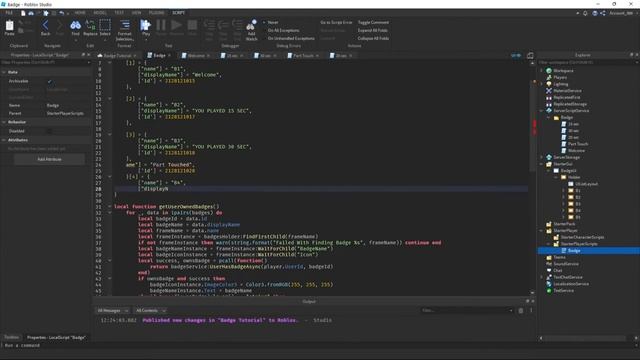Click the new file icon in quick toolbar
The image size is (640, 360).
click(23, 13)
